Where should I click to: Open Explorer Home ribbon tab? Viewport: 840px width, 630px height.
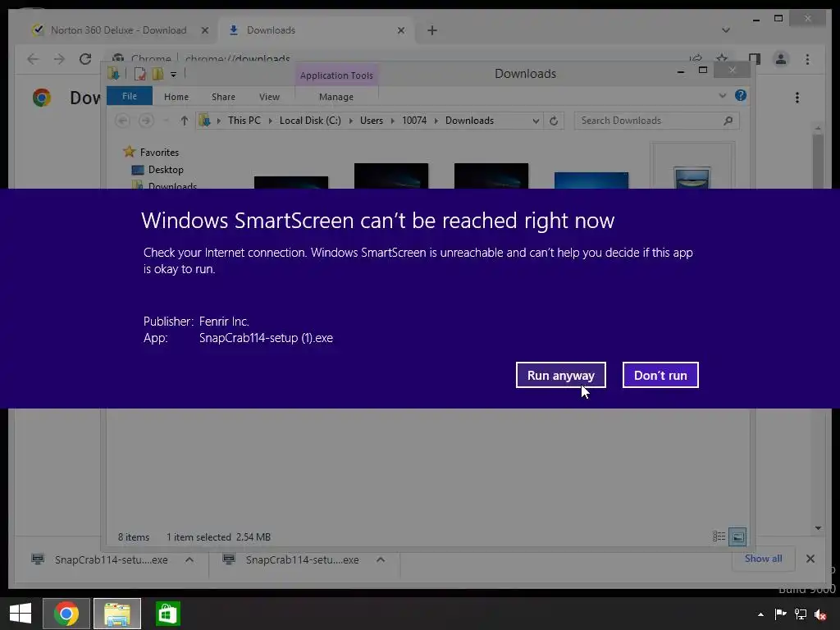tap(176, 97)
